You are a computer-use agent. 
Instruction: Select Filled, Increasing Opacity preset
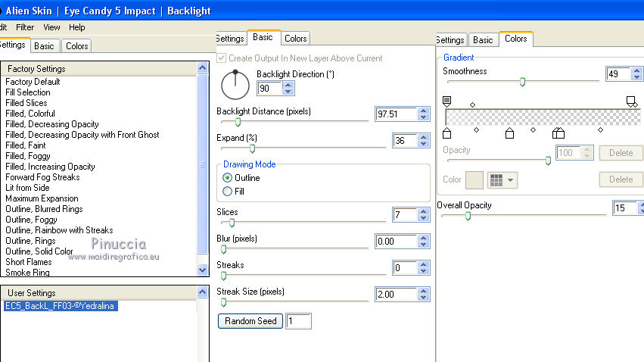tap(50, 167)
